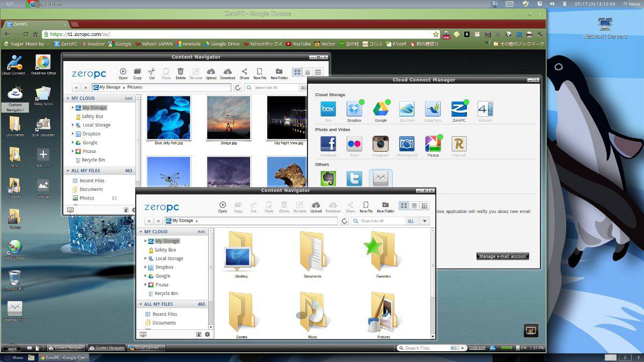Open the Sticky Notes desktop icon
This screenshot has height=362, width=644.
tap(43, 97)
